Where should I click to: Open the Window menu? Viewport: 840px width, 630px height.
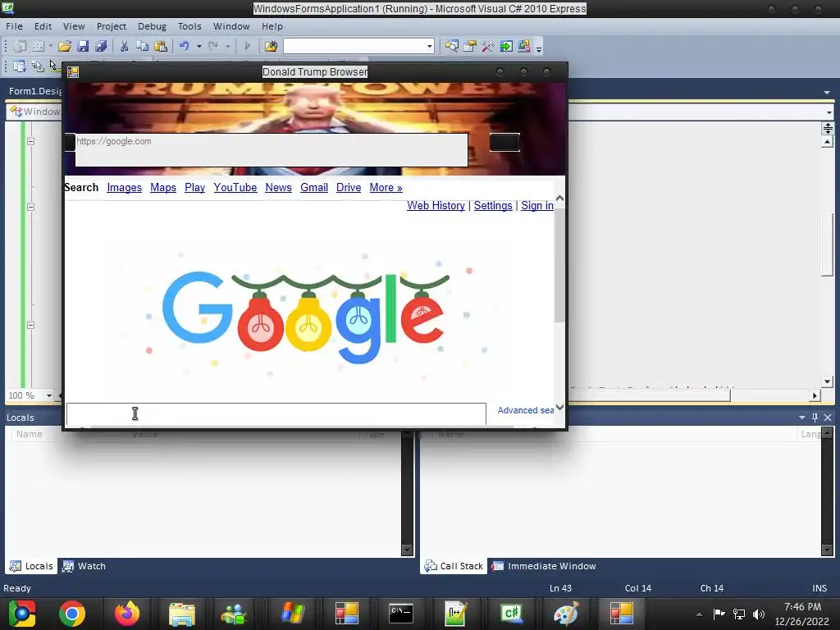(x=231, y=26)
